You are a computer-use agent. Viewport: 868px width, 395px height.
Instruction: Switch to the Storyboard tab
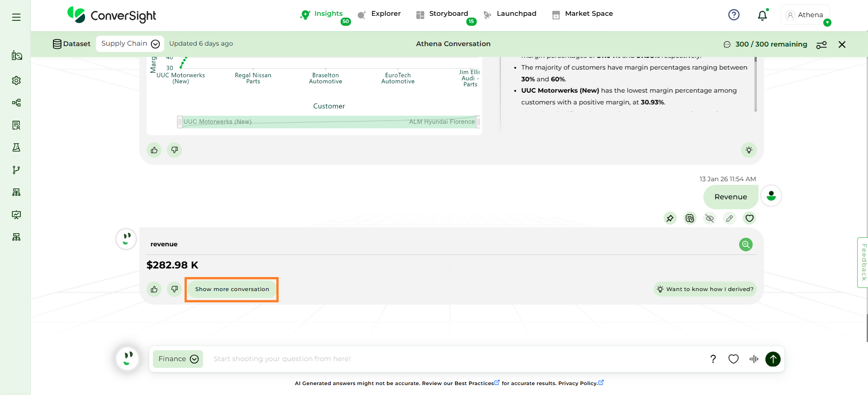tap(448, 14)
